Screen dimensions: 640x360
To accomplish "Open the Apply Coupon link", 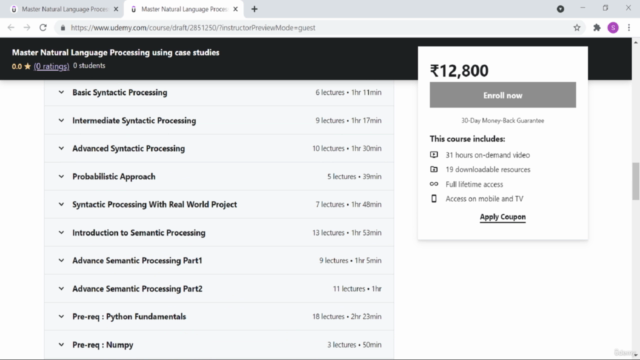I will click(x=502, y=217).
